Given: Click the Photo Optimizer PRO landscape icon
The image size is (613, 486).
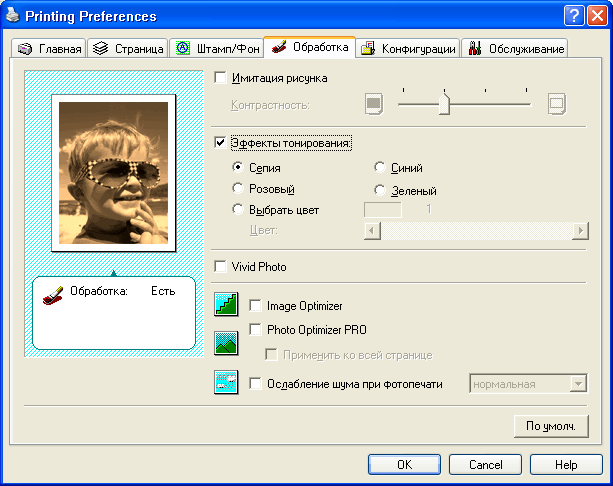Looking at the screenshot, I should (x=226, y=343).
